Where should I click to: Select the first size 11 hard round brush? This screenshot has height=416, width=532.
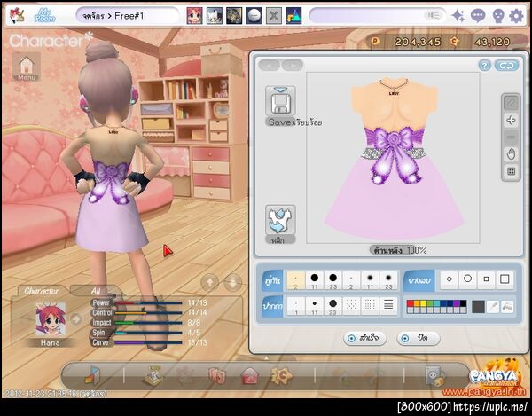315,280
